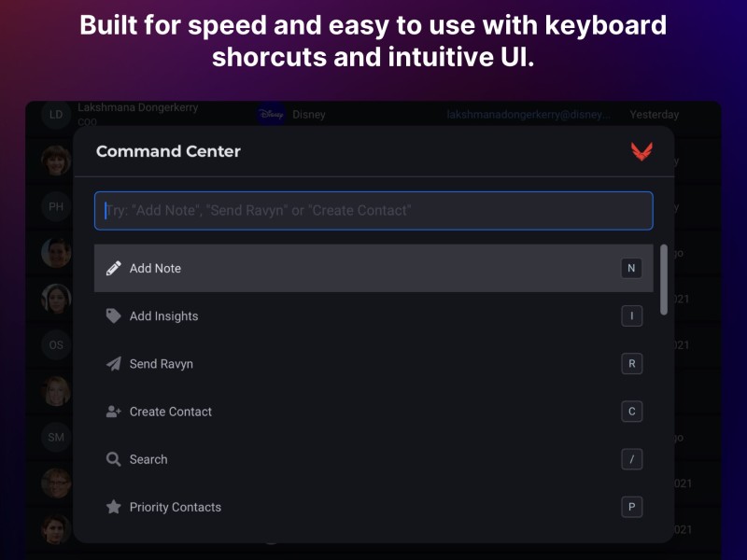Screen dimensions: 747x560
Task: Click the C shortcut key badge
Action: (x=632, y=412)
